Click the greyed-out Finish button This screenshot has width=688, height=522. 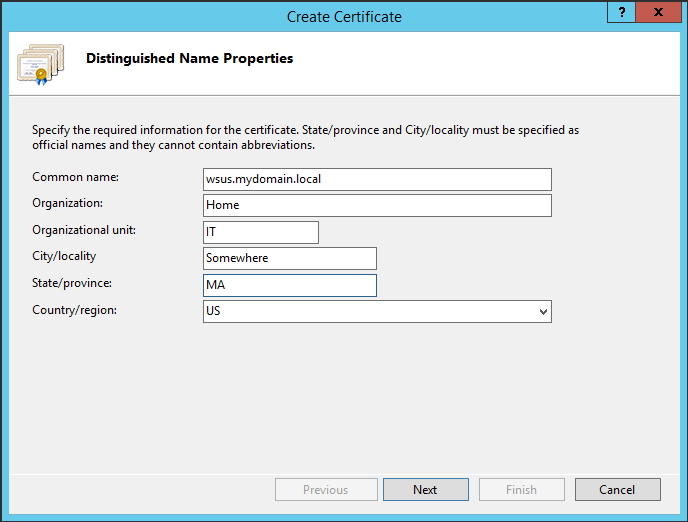click(x=522, y=490)
